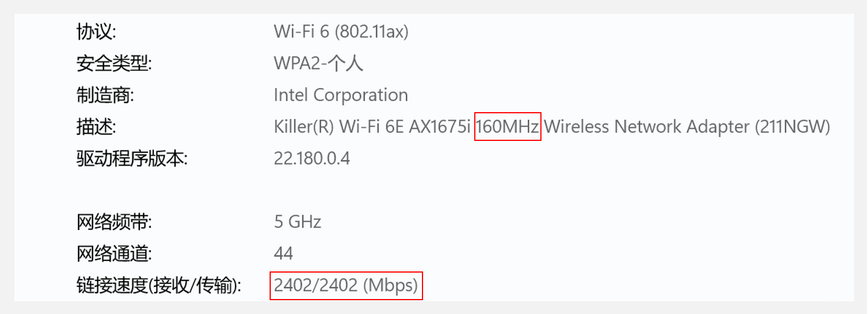Click the 协议 label

[96, 32]
